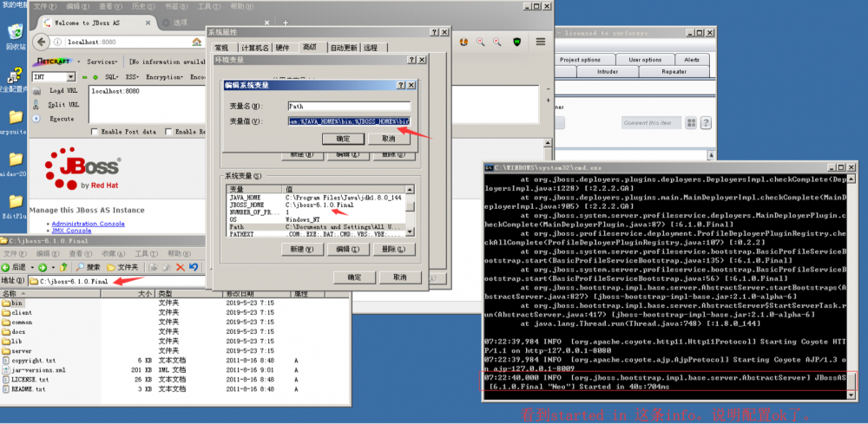Click the green minus icon in HackBar
The width and height of the screenshot is (868, 424).
coord(85,77)
